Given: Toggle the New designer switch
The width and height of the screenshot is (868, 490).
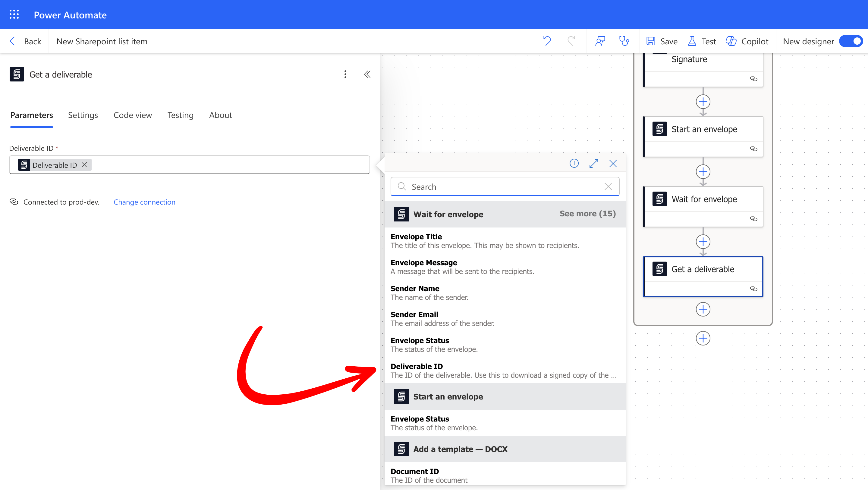Looking at the screenshot, I should [x=851, y=41].
